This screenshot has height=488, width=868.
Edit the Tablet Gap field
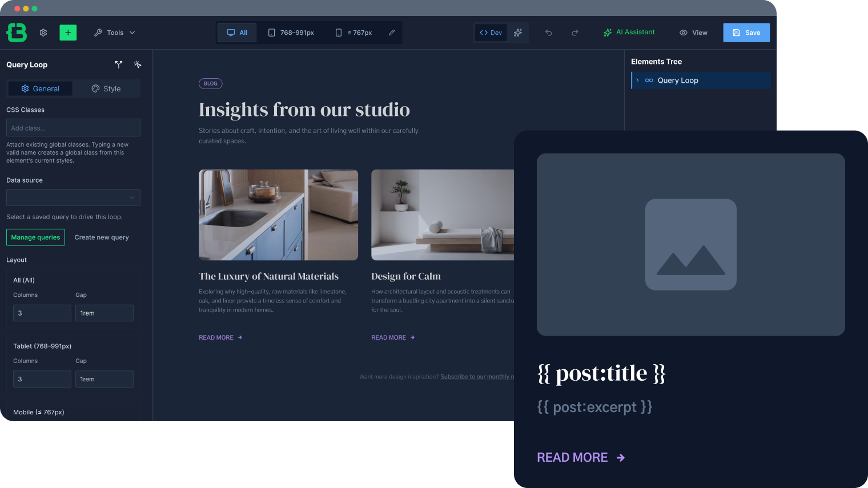[105, 379]
